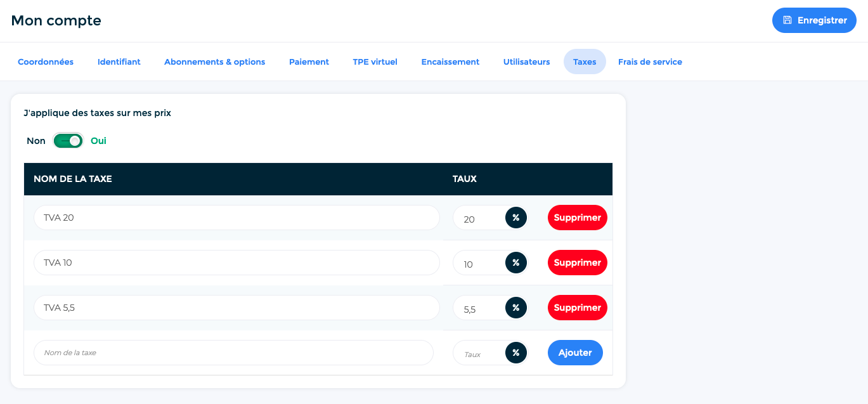Delete the TVA 20 tax row
The image size is (868, 404).
pos(577,218)
